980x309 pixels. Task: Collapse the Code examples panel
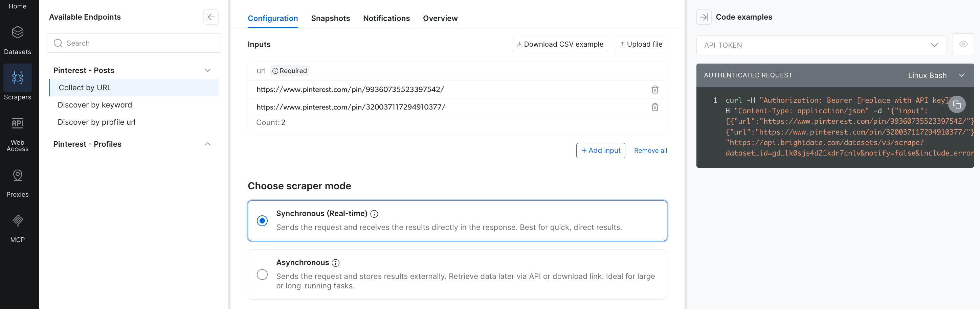point(704,17)
